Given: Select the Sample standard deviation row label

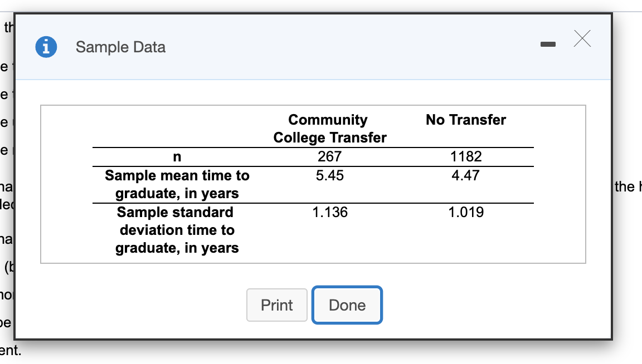Looking at the screenshot, I should point(177,230).
